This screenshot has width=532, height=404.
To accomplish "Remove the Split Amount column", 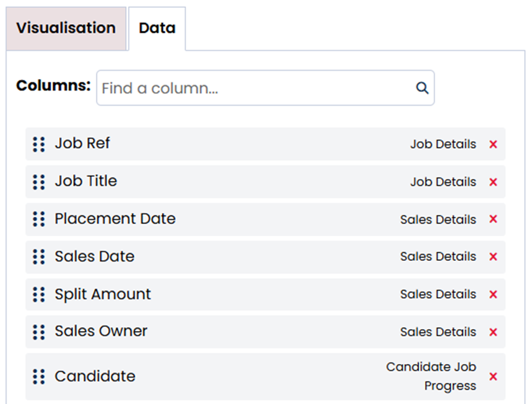I will click(x=493, y=294).
